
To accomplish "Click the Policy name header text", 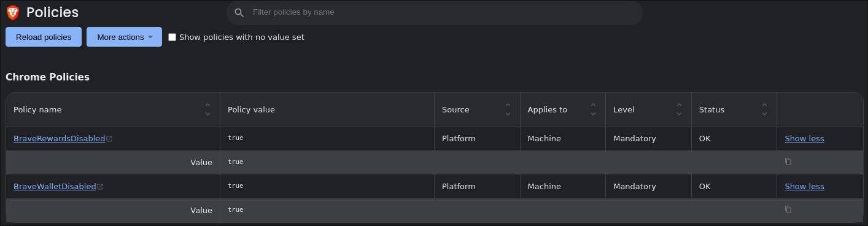I will click(x=37, y=110).
